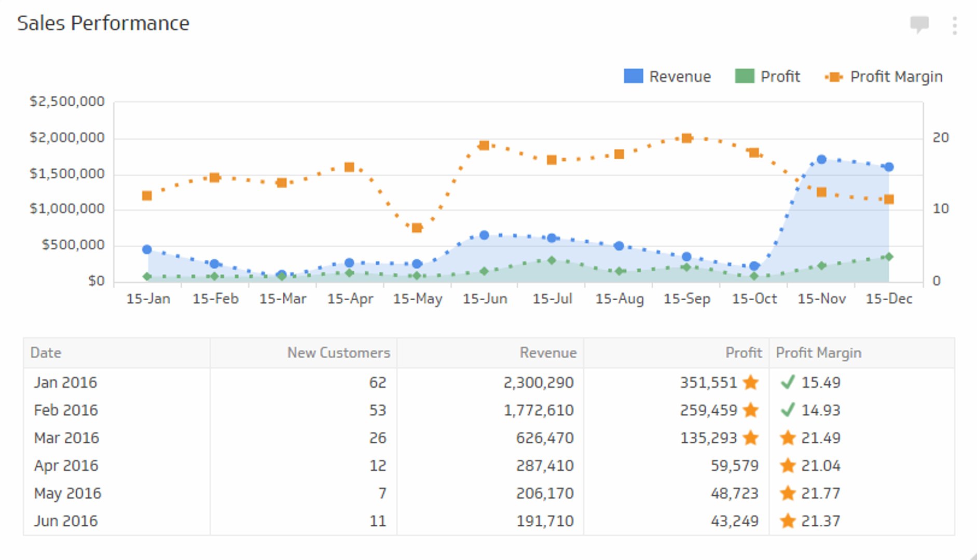The height and width of the screenshot is (560, 977).
Task: Click the Profit Margin table column header
Action: click(x=818, y=353)
